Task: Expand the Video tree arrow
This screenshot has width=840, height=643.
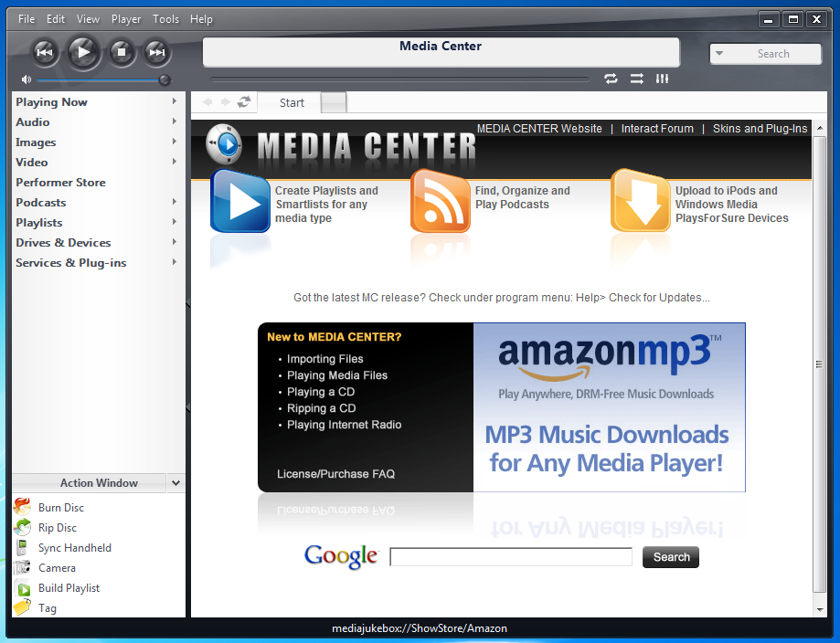Action: point(174,162)
